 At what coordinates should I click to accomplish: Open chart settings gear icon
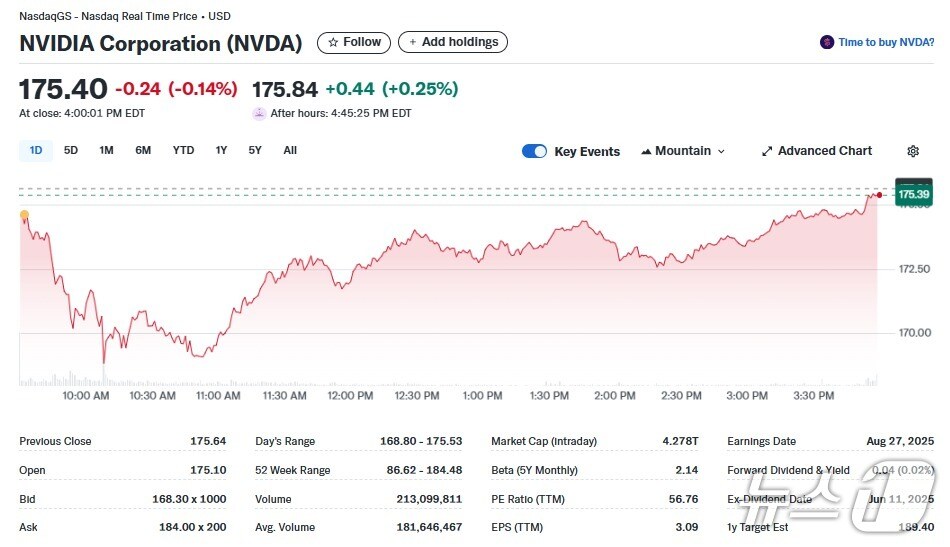click(x=912, y=151)
